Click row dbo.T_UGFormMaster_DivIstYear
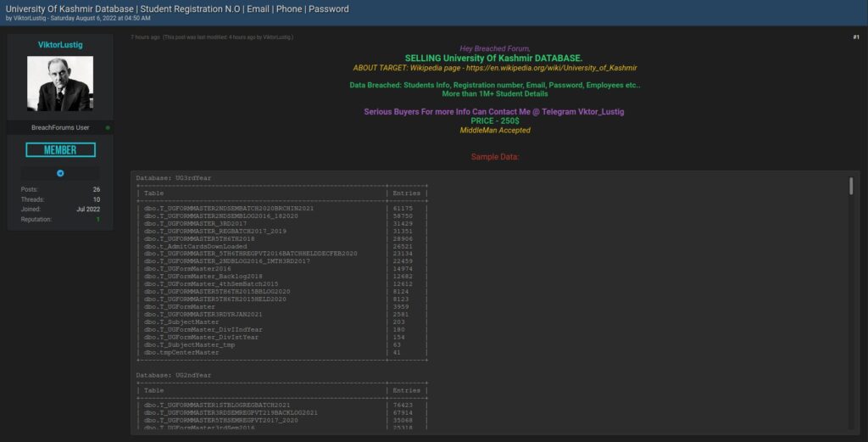Viewport: 868px width, 442px height. coord(282,338)
